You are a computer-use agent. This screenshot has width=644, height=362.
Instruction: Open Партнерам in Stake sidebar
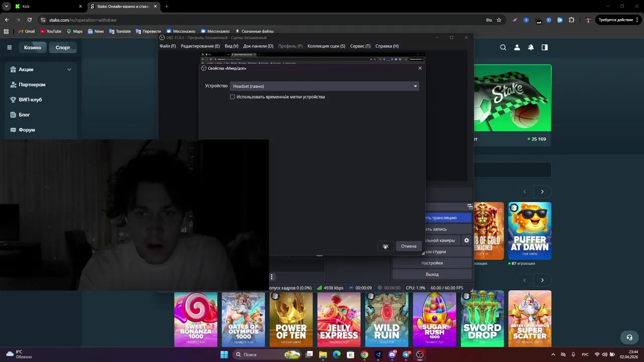[x=32, y=84]
